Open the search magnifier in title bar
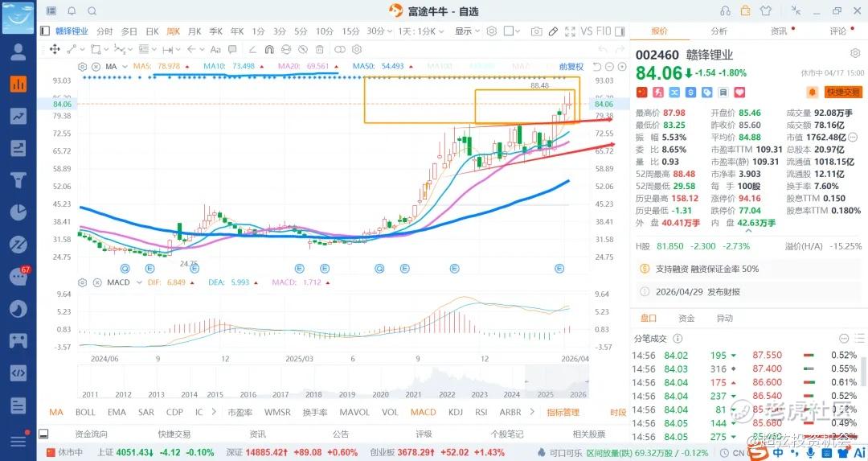 coord(92,10)
